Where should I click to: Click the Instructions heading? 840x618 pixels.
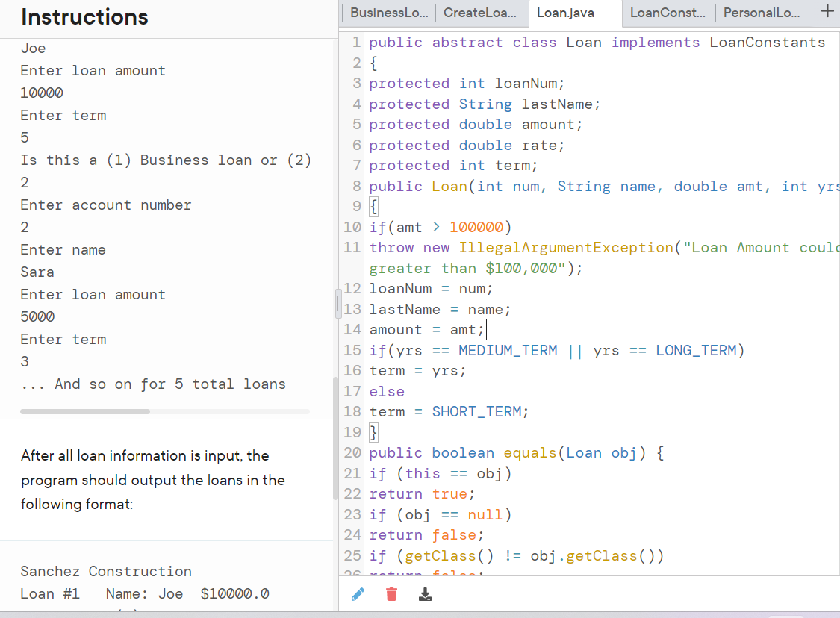tap(84, 16)
